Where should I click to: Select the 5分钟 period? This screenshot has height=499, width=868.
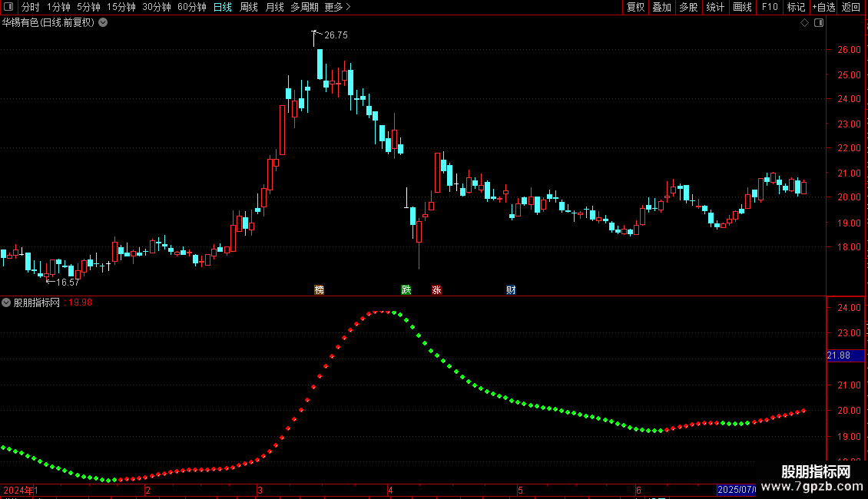[88, 7]
